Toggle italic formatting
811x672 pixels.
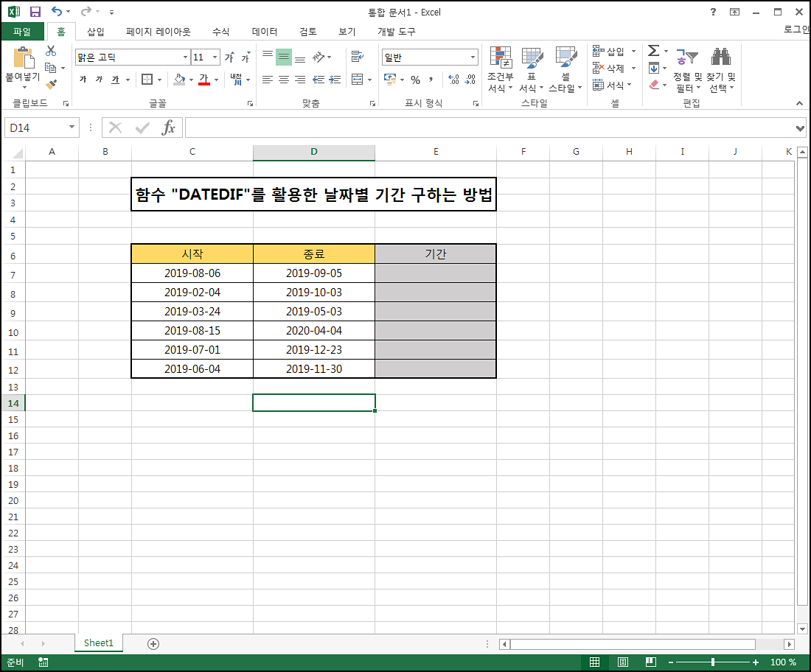[100, 80]
